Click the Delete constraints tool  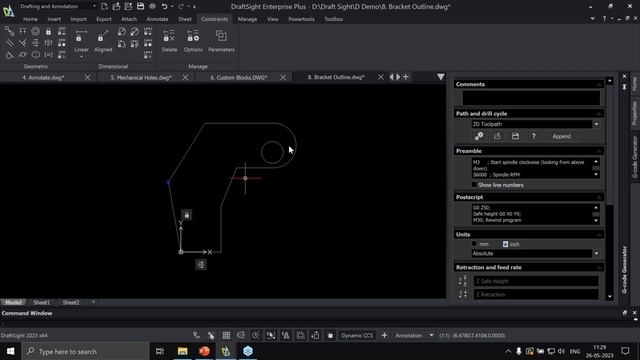tap(169, 40)
